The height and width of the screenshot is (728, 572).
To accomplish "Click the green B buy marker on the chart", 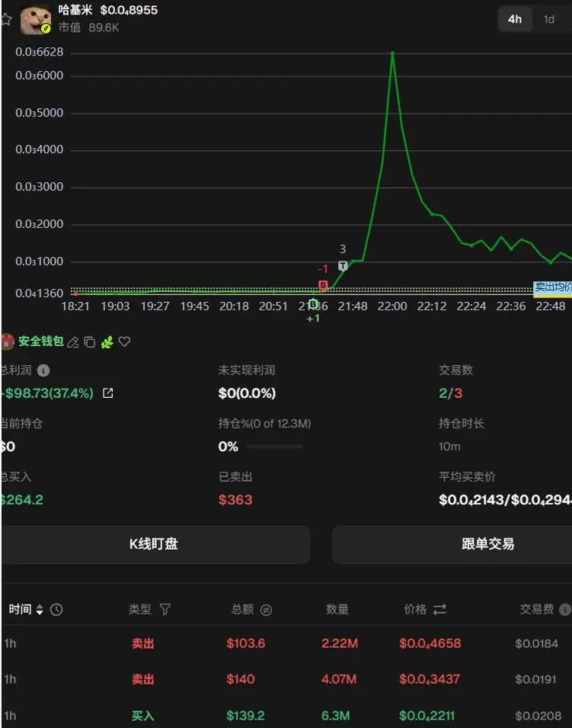I will [313, 304].
